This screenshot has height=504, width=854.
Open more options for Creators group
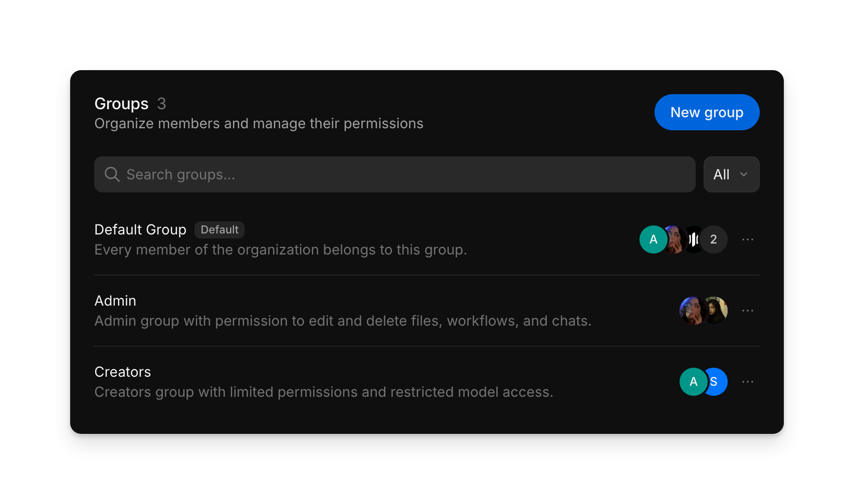(x=748, y=382)
